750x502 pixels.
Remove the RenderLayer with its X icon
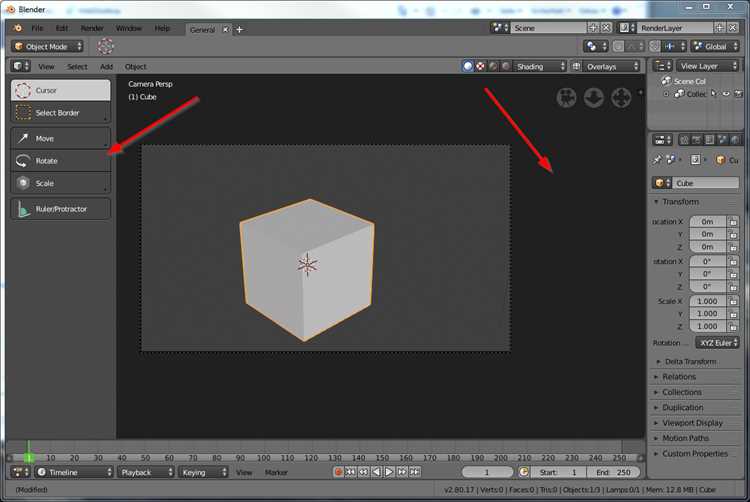click(732, 28)
